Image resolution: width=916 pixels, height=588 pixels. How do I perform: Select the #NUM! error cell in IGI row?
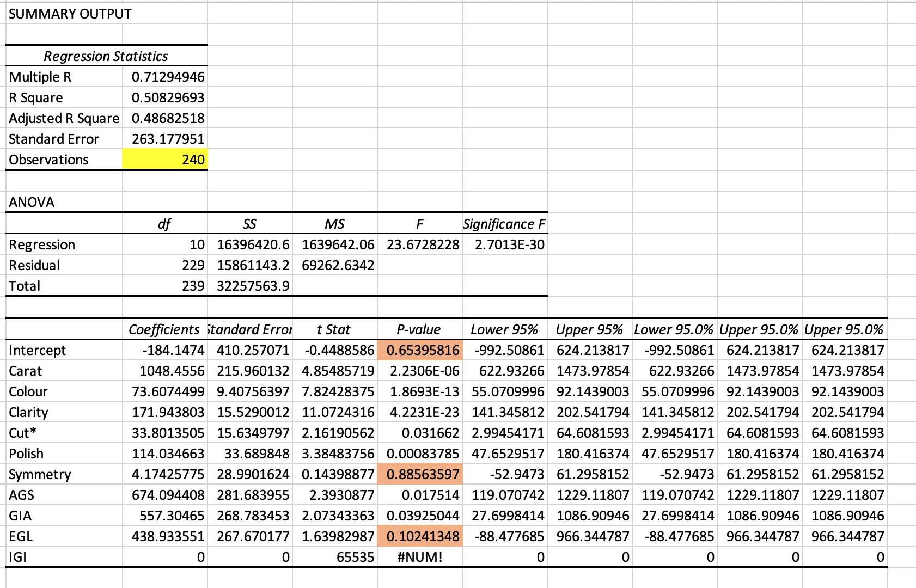point(420,557)
